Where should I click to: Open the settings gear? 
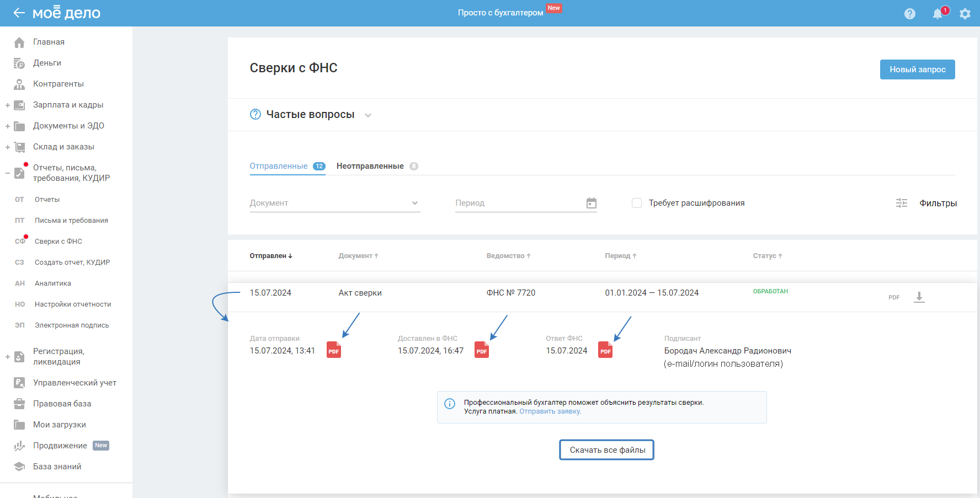click(965, 14)
